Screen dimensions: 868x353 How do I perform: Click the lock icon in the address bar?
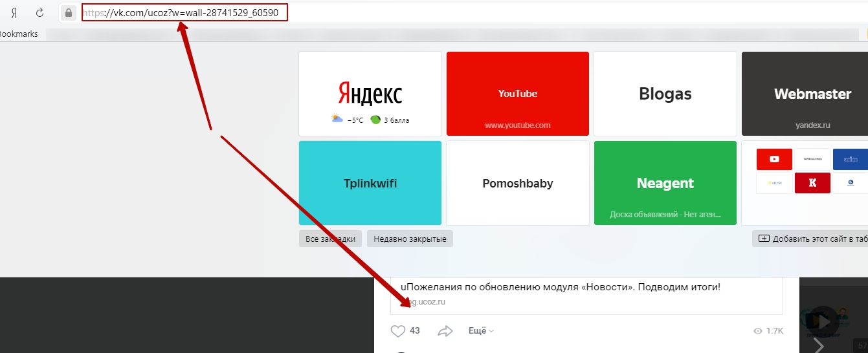point(68,12)
